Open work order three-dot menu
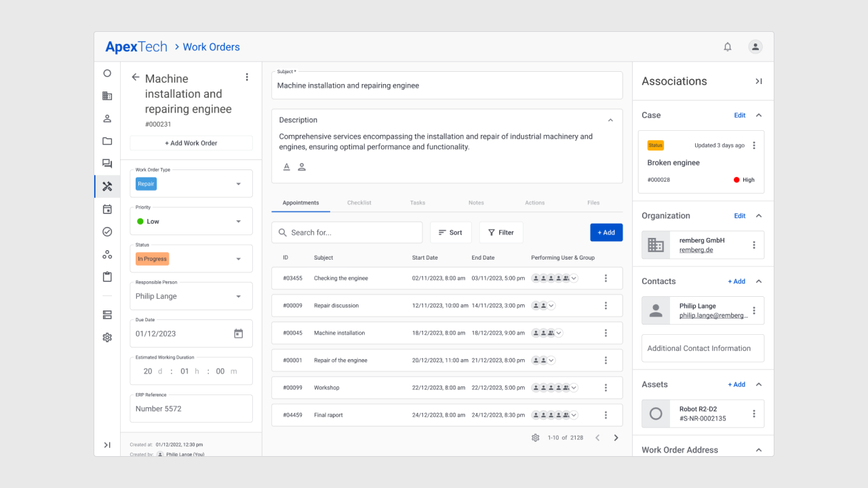The width and height of the screenshot is (868, 488). pos(247,77)
